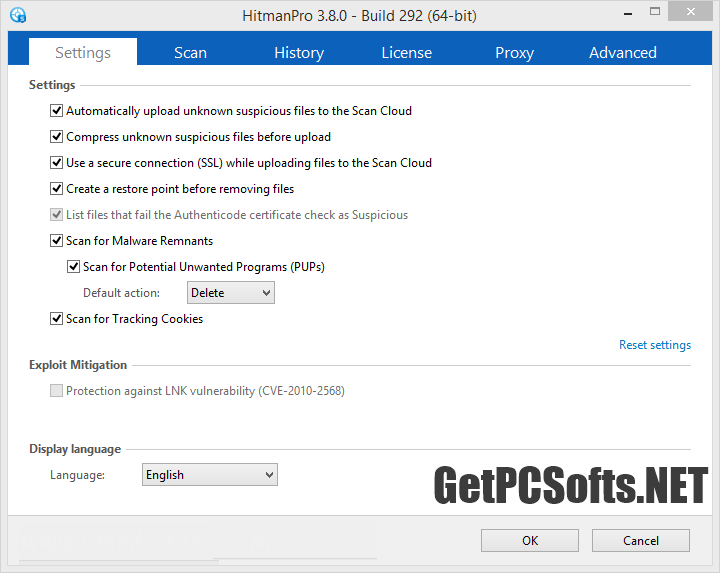Click the 'Exploit Mitigation' section heading
The height and width of the screenshot is (573, 720).
coord(78,365)
